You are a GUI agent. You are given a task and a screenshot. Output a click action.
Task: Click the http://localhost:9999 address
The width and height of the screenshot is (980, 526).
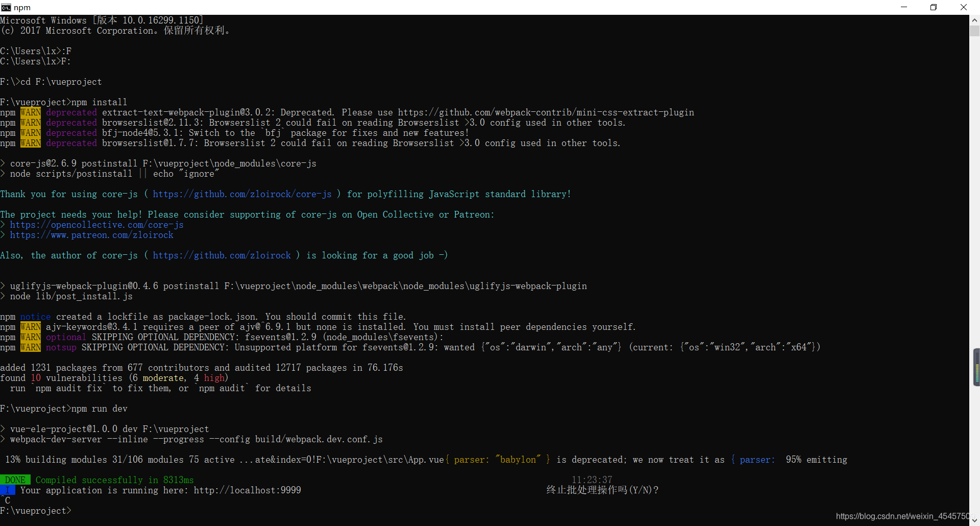248,490
